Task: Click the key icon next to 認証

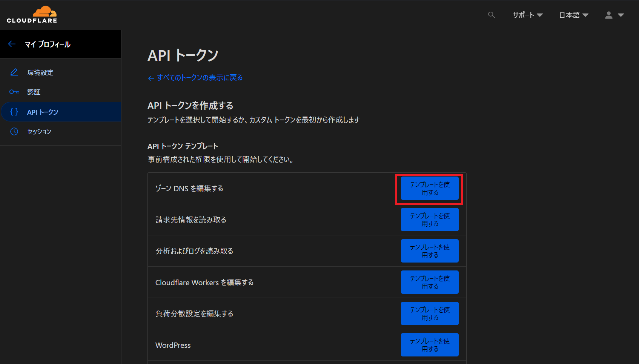Action: [x=14, y=92]
